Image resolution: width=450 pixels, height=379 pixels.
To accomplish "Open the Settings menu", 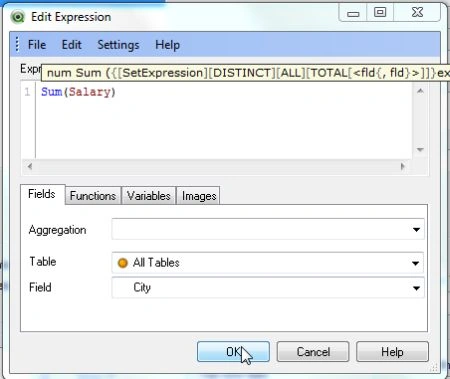I will [118, 45].
